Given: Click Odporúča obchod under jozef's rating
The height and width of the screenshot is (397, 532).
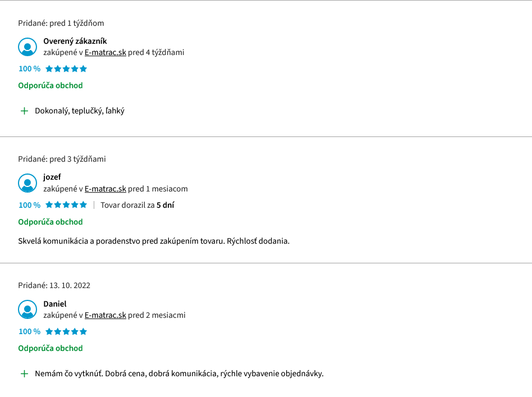Looking at the screenshot, I should [51, 222].
